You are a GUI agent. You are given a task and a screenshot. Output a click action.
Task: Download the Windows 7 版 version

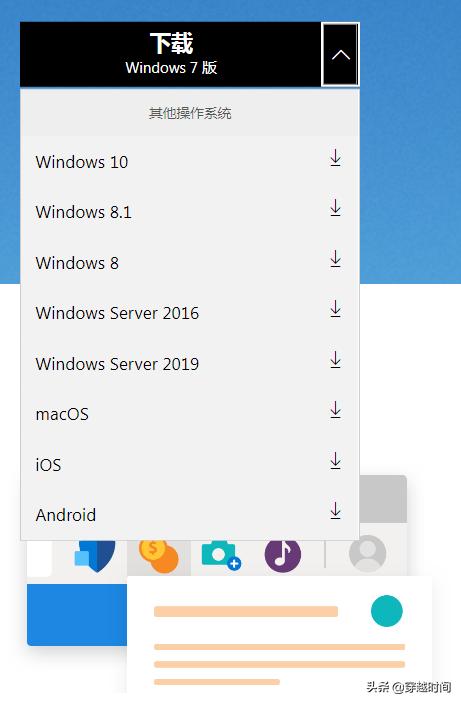point(171,54)
